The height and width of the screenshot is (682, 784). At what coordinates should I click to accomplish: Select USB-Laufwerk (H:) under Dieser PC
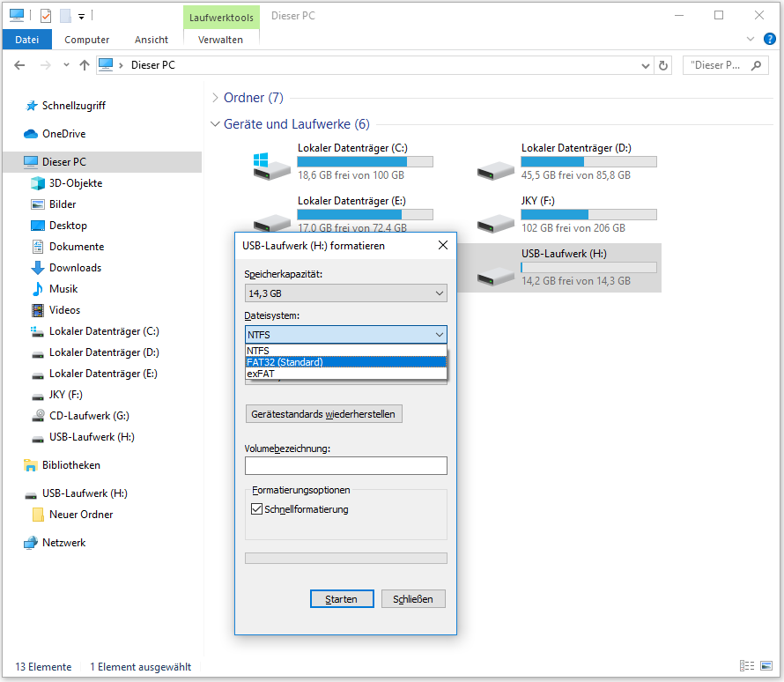tap(92, 437)
